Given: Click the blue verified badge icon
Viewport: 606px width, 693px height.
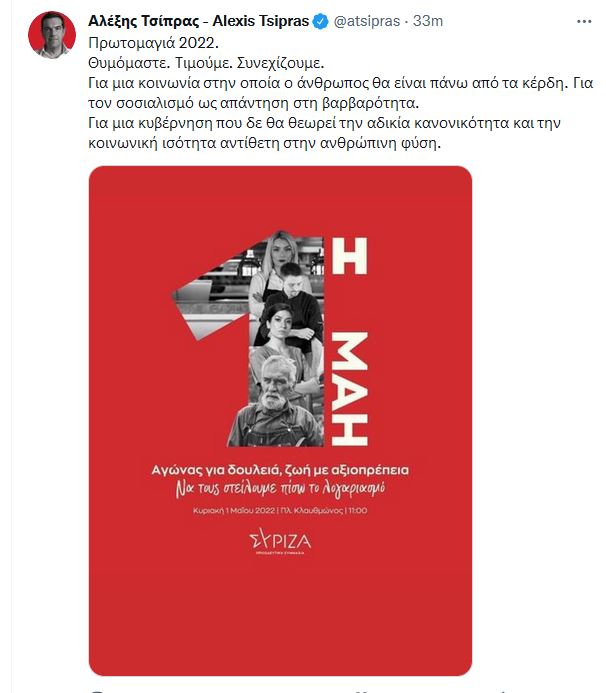Looking at the screenshot, I should click(x=320, y=21).
